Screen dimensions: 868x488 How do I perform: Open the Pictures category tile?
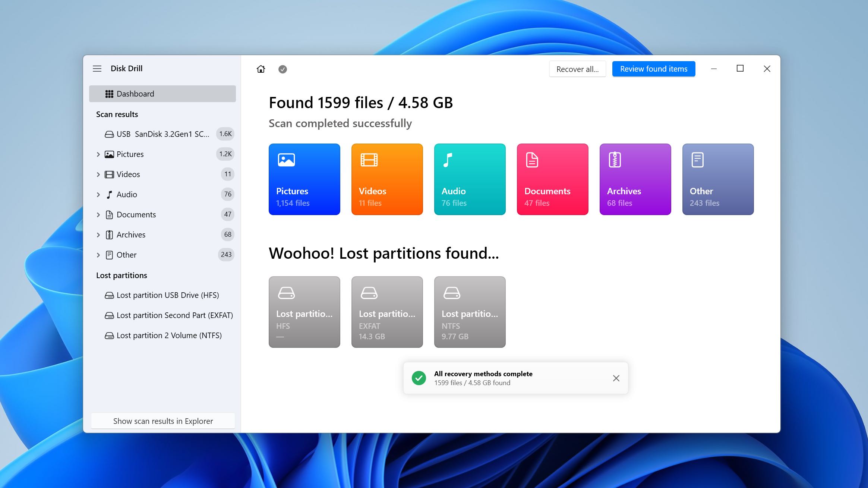coord(304,179)
